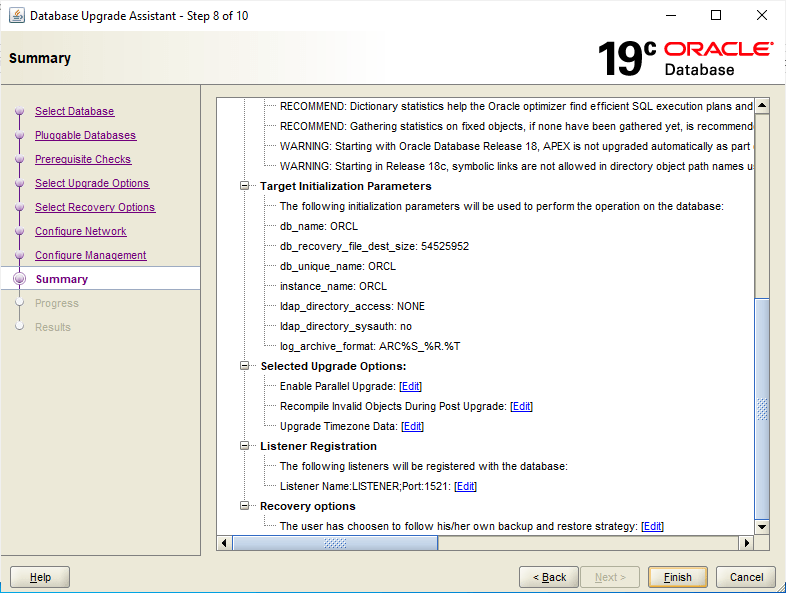Collapse Recovery options node
This screenshot has width=786, height=593.
[x=245, y=506]
